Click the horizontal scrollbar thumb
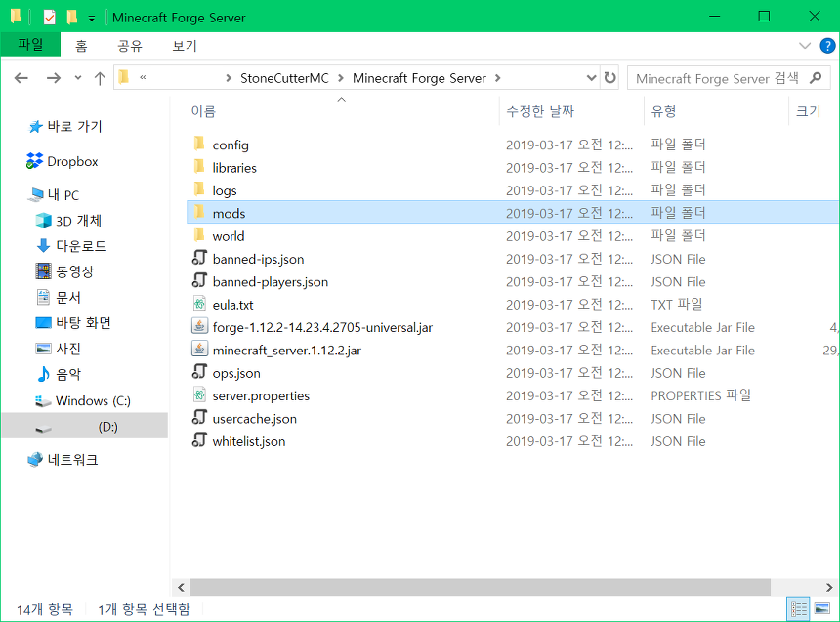Image resolution: width=840 pixels, height=622 pixels. coord(481,587)
